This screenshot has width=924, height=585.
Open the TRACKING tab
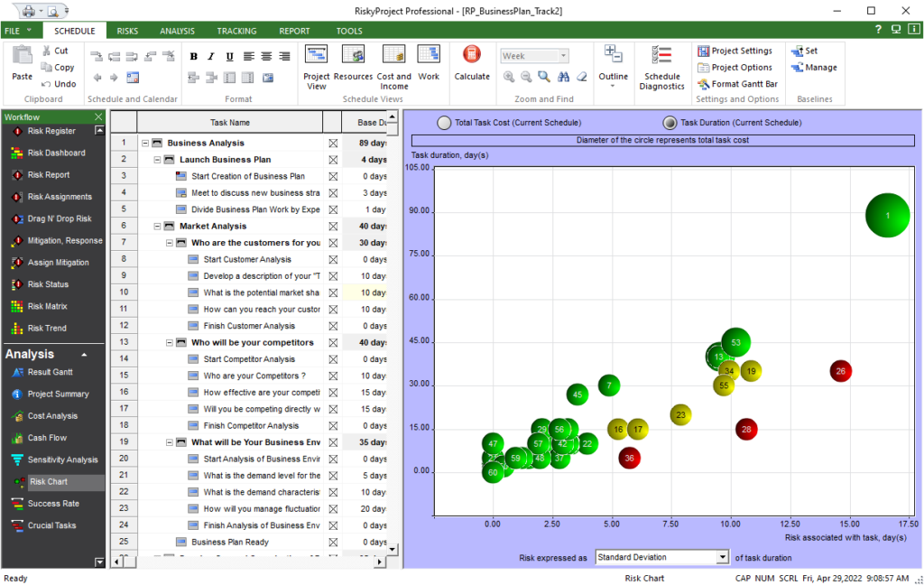pyautogui.click(x=237, y=30)
